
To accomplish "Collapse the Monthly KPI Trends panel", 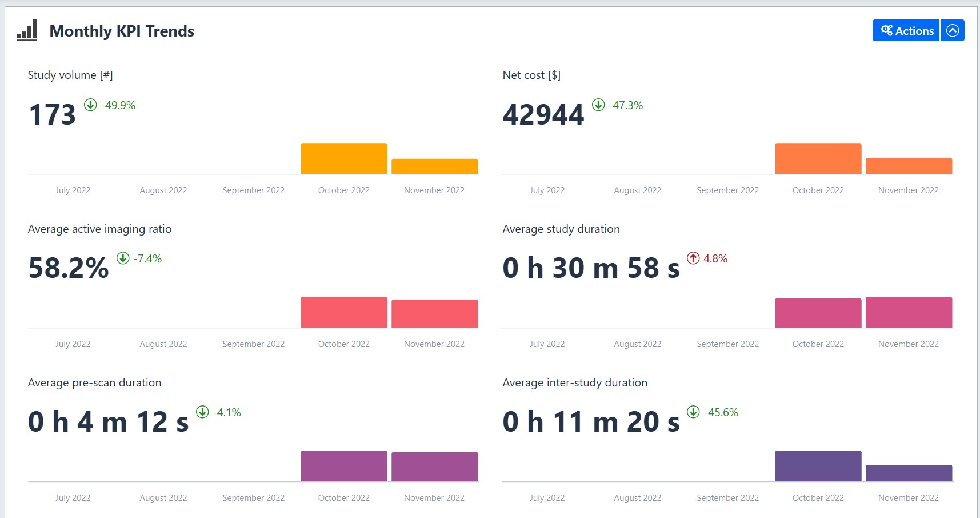I will point(953,30).
